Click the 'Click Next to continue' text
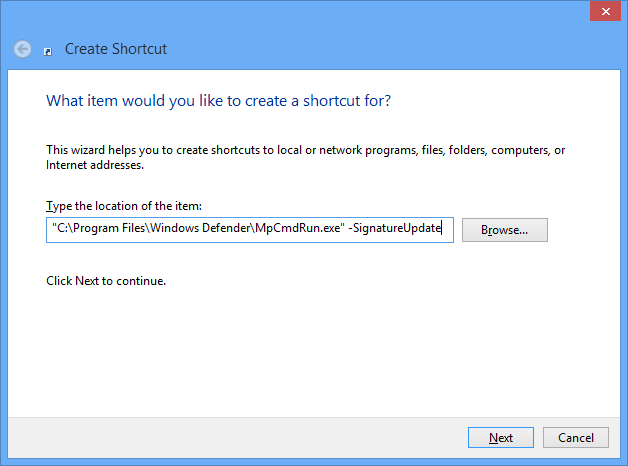 [x=106, y=281]
